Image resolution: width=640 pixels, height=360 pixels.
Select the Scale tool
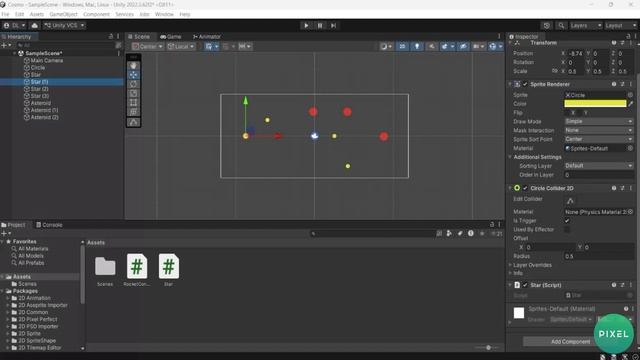point(133,93)
